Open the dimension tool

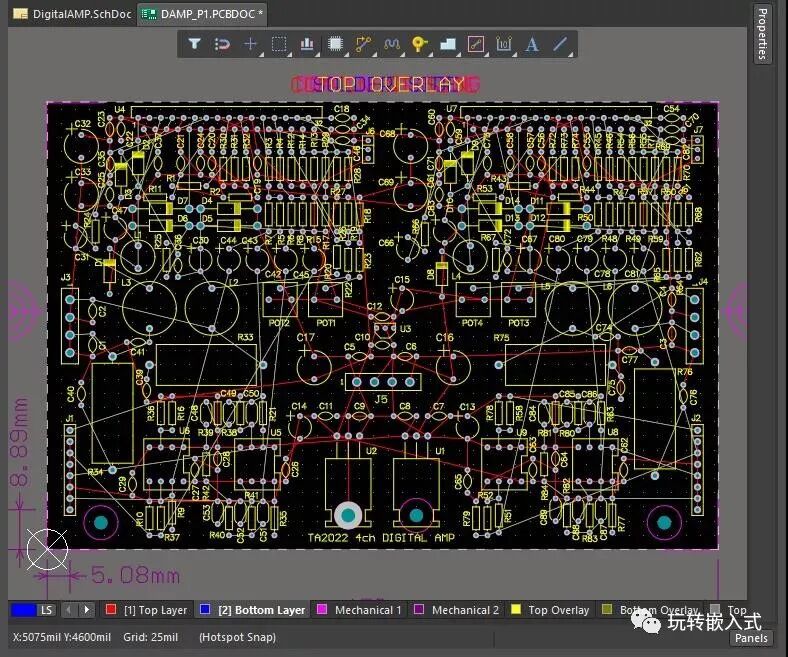pyautogui.click(x=504, y=44)
